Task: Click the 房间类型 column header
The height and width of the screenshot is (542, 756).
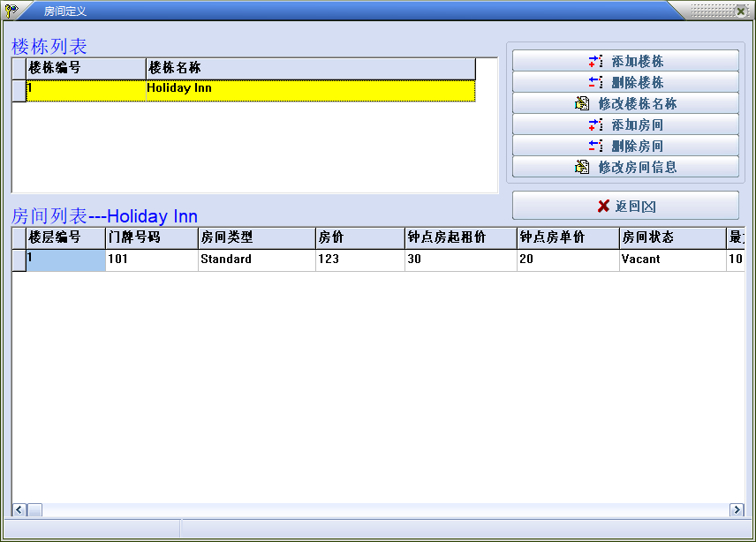Action: pyautogui.click(x=256, y=238)
